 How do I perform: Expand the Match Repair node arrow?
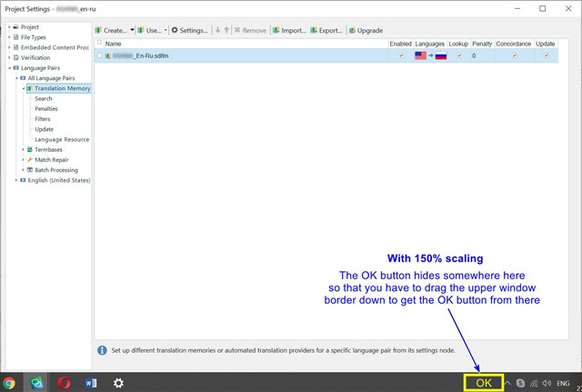(x=23, y=160)
